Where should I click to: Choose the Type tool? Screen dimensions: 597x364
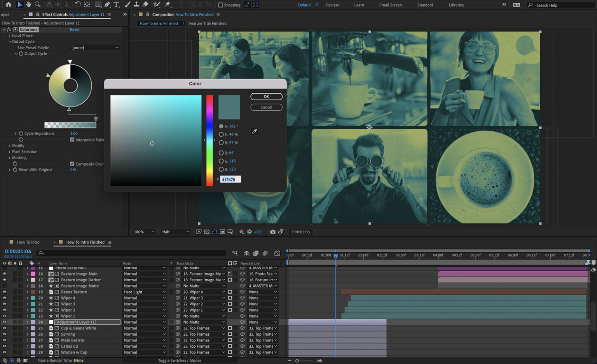116,5
